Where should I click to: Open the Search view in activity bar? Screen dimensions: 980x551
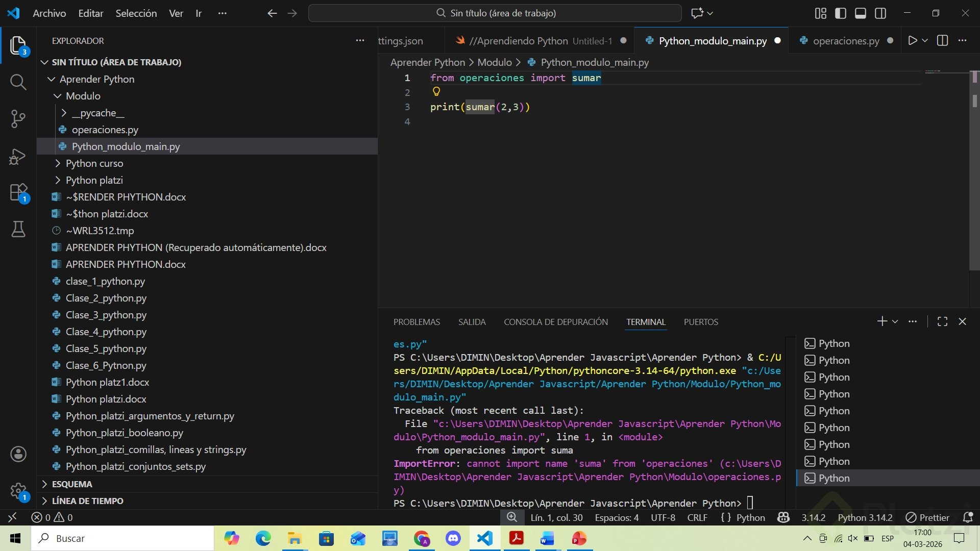click(18, 82)
